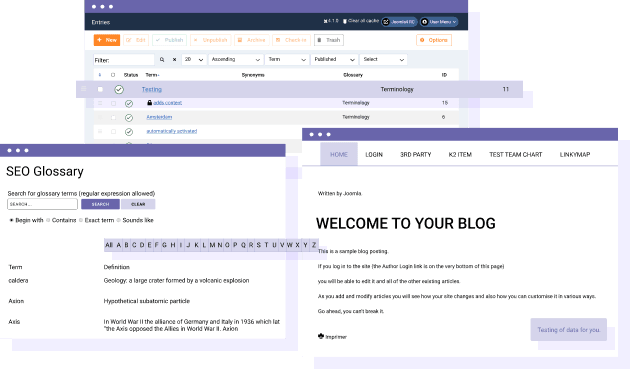Open the Joomla! site link badge
630x369 pixels.
pos(399,22)
